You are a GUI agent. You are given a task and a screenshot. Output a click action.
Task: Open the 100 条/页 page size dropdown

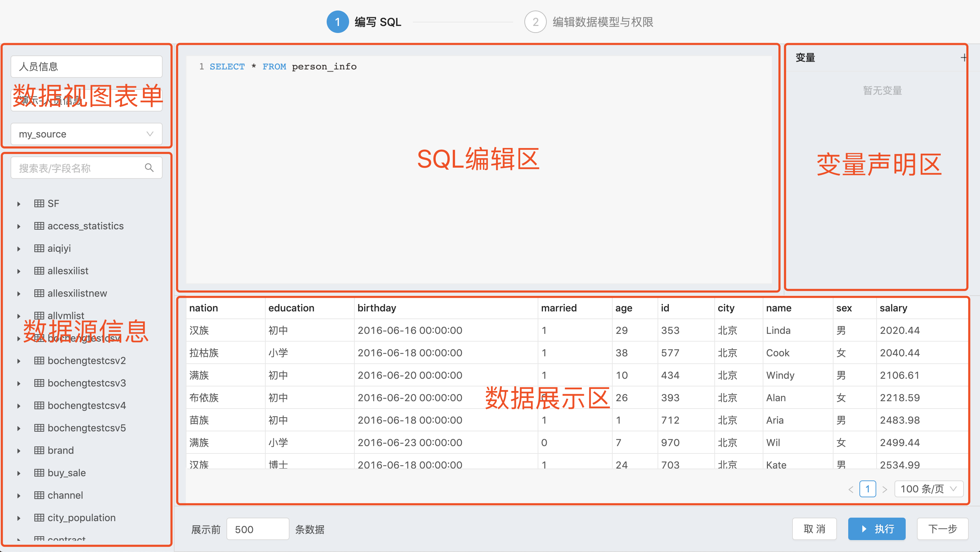928,489
